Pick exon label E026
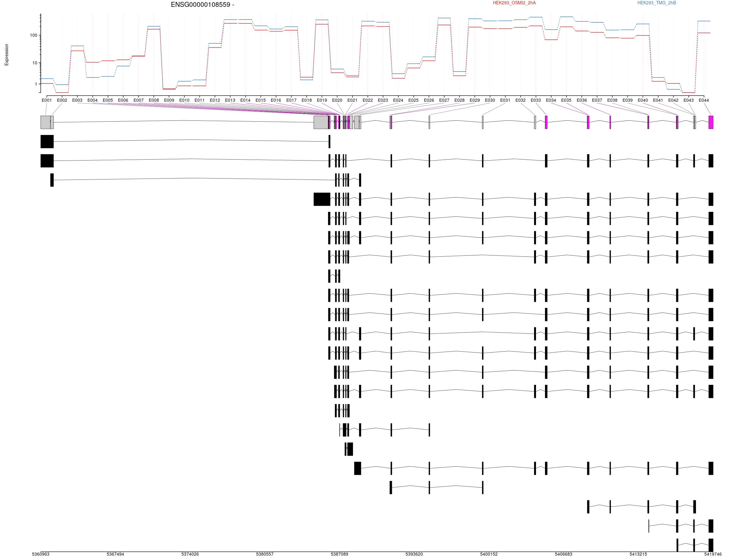 (x=429, y=100)
